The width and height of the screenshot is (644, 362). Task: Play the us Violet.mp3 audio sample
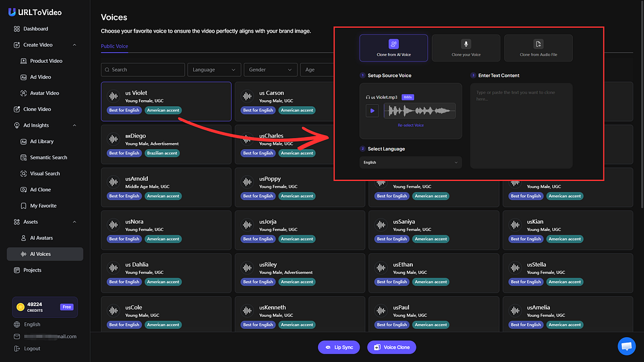click(x=372, y=111)
